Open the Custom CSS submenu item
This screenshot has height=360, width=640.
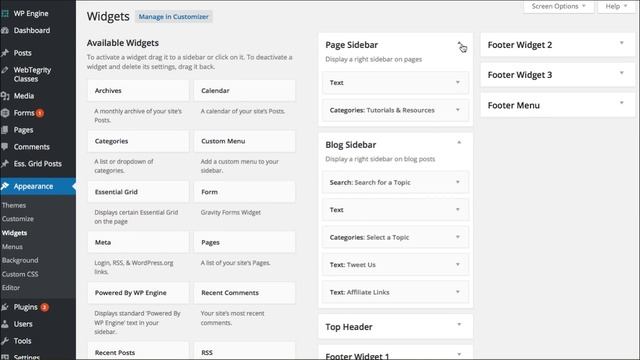point(20,274)
